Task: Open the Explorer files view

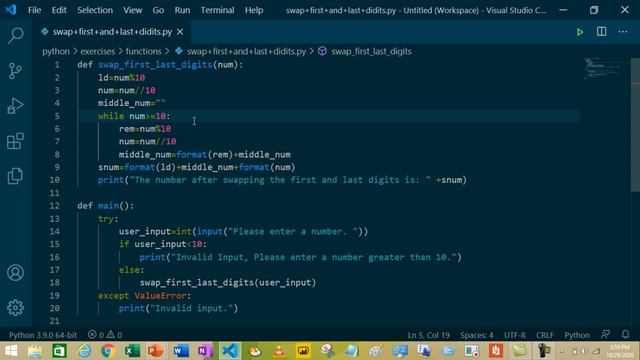Action: pos(15,176)
